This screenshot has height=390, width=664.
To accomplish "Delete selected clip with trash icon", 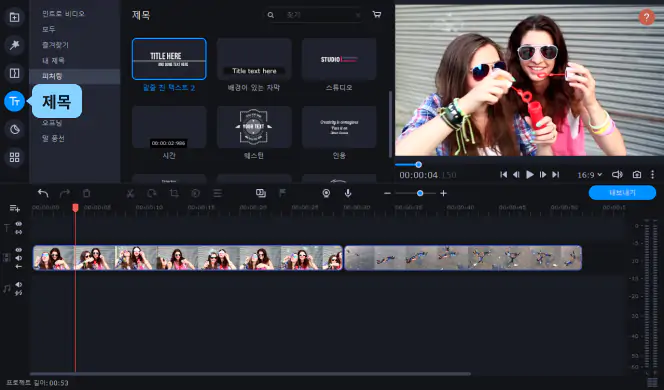I will click(86, 194).
